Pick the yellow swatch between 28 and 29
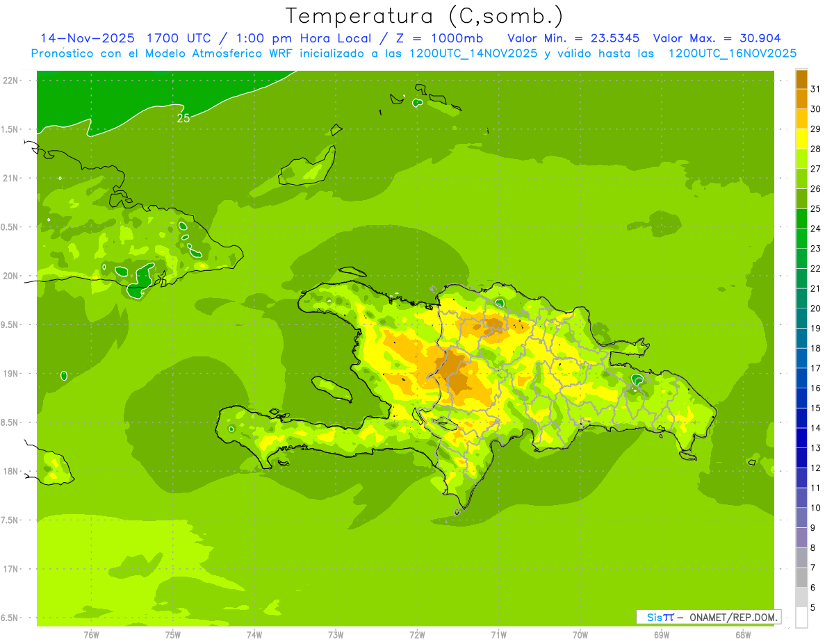This screenshot has width=834, height=644. (801, 138)
